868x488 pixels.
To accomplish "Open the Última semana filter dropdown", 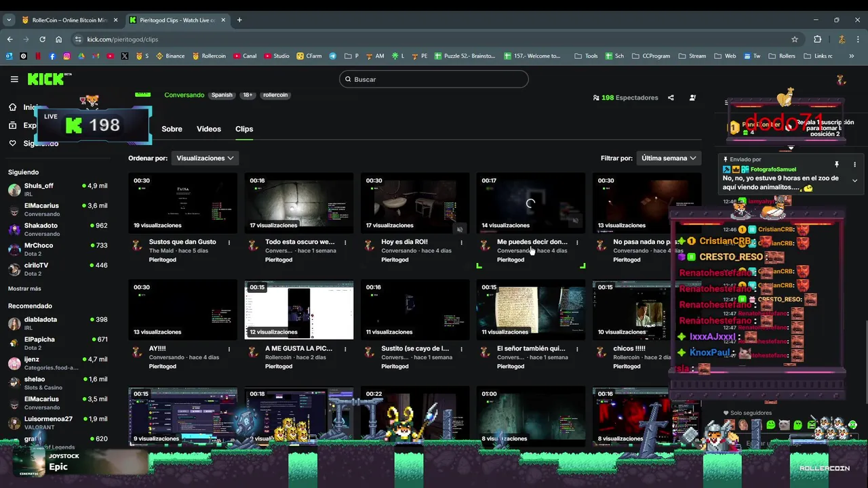I will 669,158.
